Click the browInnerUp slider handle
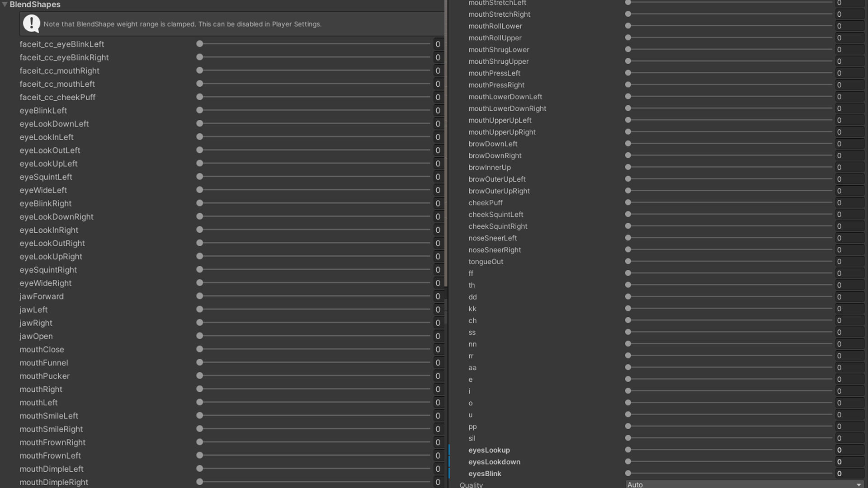The width and height of the screenshot is (868, 488). pos(628,167)
